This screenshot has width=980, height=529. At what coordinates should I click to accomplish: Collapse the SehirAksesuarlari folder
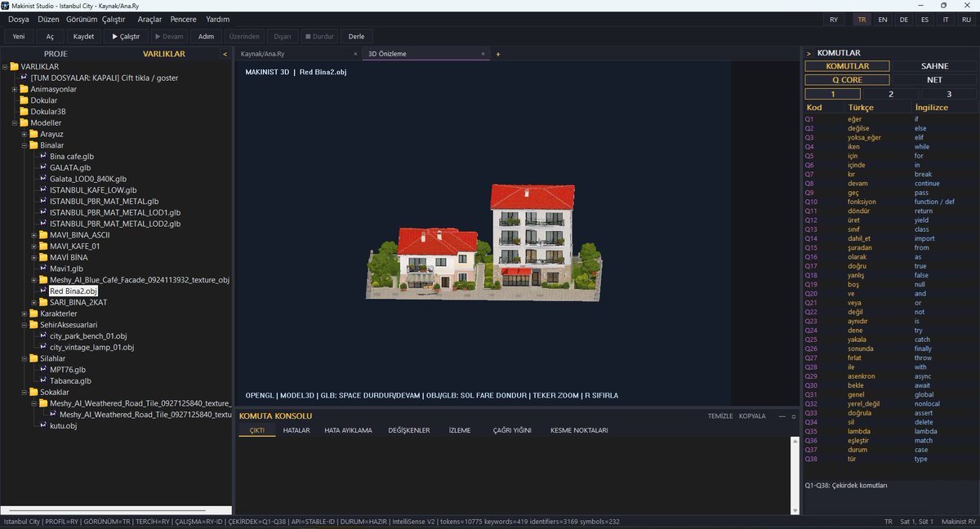coord(24,325)
